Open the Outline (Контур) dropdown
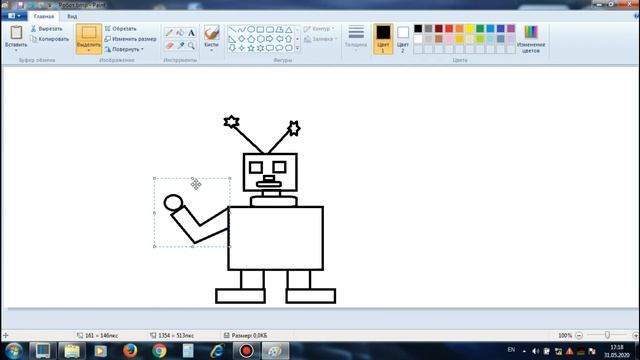This screenshot has height=360, width=640. pyautogui.click(x=319, y=29)
